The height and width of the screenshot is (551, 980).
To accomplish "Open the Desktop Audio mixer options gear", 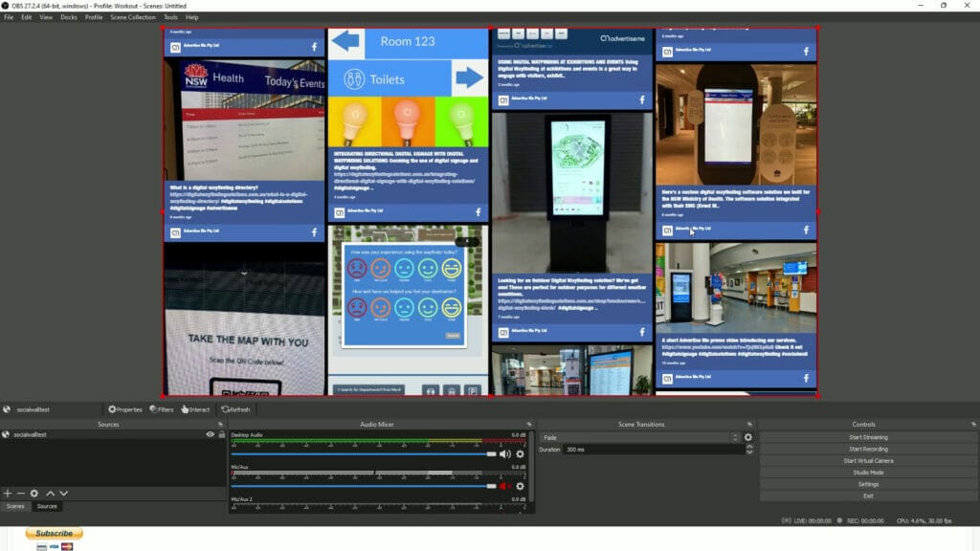I will point(519,453).
